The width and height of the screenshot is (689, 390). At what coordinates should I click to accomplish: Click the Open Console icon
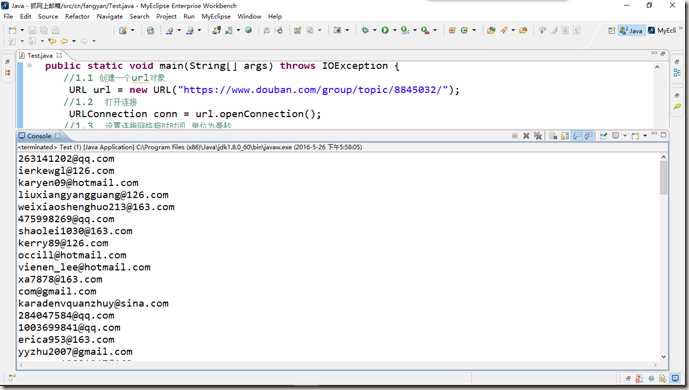(635, 136)
